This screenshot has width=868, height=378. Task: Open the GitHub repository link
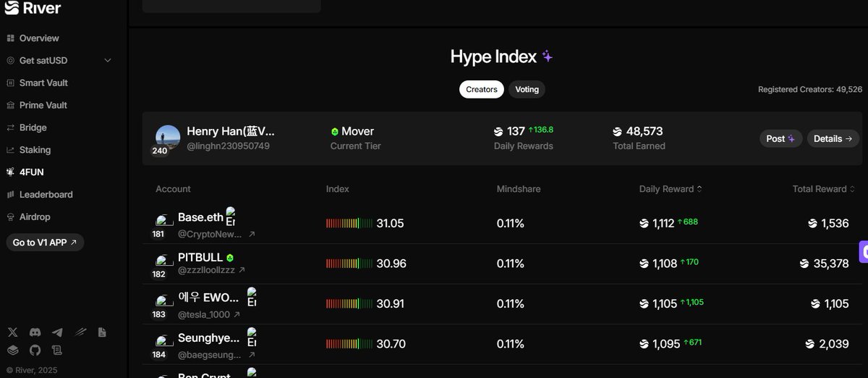click(x=35, y=350)
